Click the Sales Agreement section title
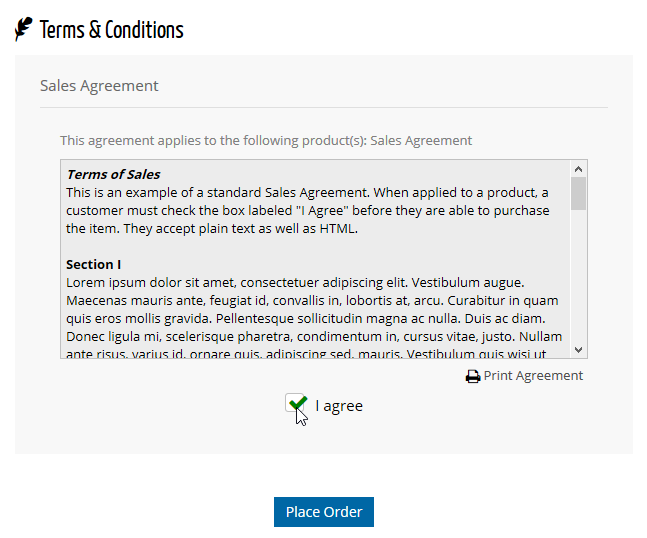 [99, 86]
